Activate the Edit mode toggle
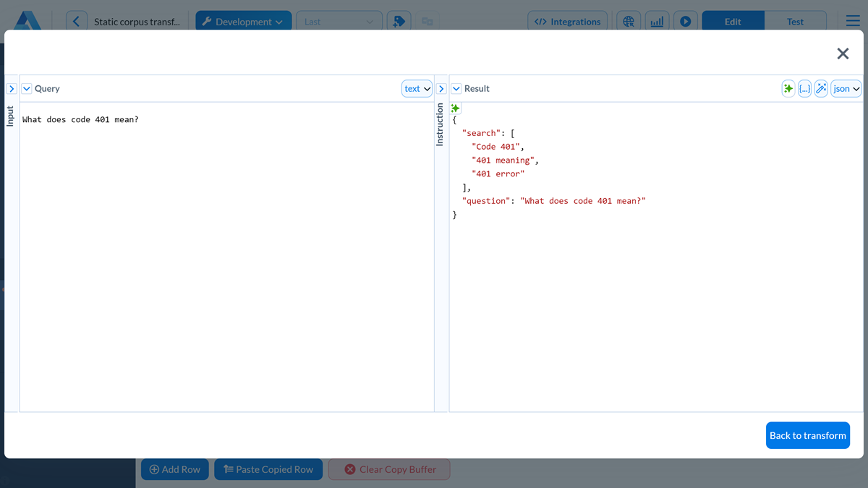Viewport: 868px width, 488px height. pyautogui.click(x=733, y=21)
